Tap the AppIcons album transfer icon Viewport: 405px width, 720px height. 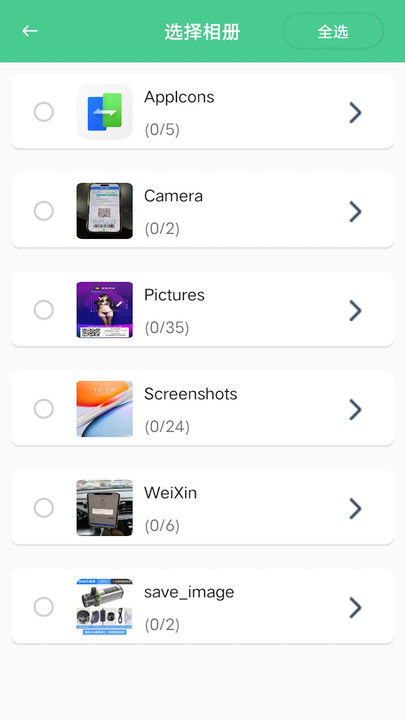[x=105, y=112]
